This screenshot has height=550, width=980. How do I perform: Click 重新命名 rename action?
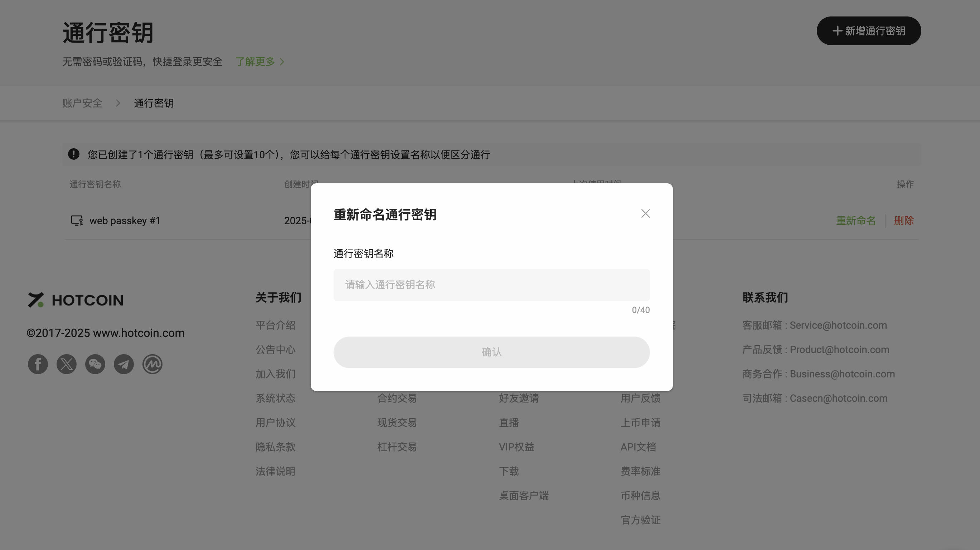coord(855,221)
